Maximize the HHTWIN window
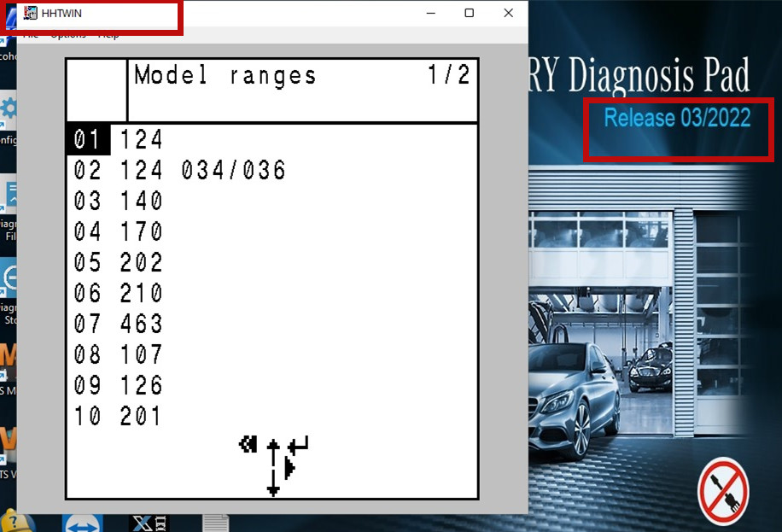Image resolution: width=782 pixels, height=532 pixels. [470, 13]
